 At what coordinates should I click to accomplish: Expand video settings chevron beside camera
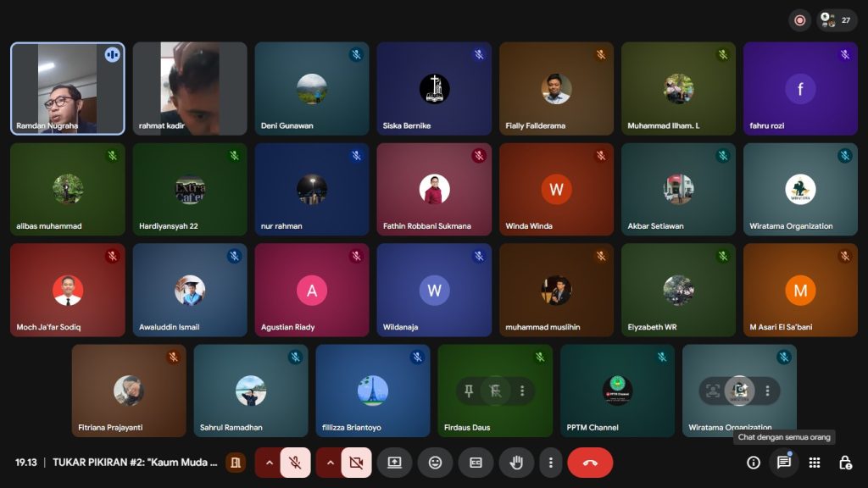(x=331, y=463)
